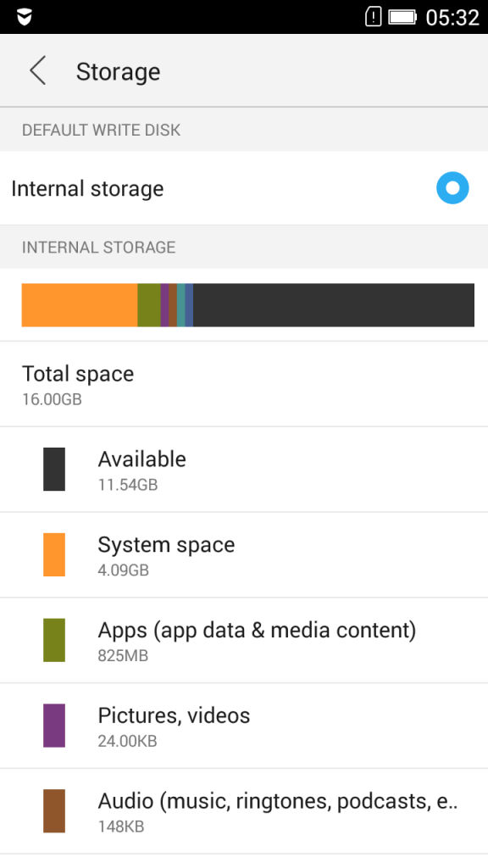This screenshot has width=488, height=868.
Task: Tap the orange System space swatch
Action: click(54, 554)
